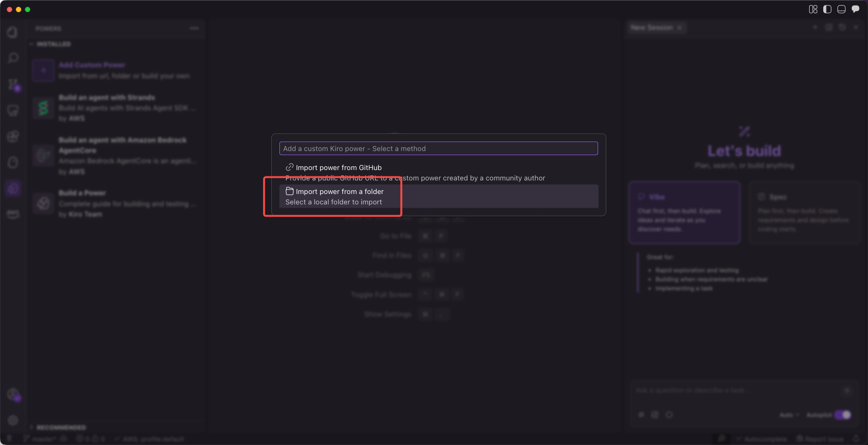Image resolution: width=868 pixels, height=445 pixels.
Task: Click the settings gear in the activity bar
Action: [x=13, y=420]
